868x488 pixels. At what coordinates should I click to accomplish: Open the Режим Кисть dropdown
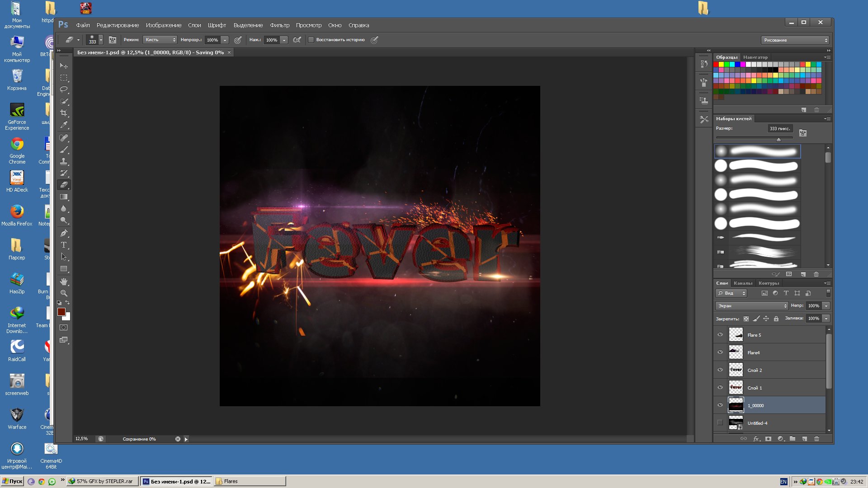tap(160, 40)
